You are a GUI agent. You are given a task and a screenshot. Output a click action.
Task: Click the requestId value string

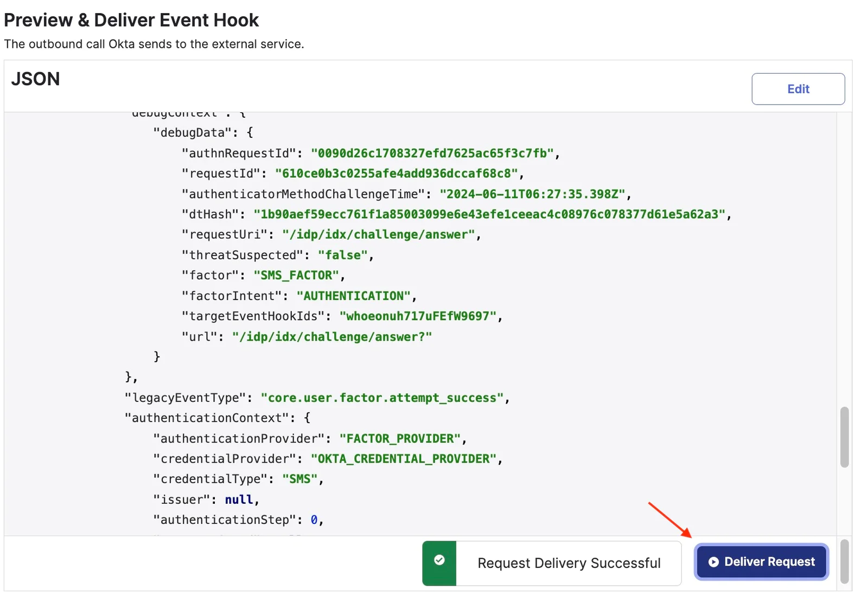pyautogui.click(x=396, y=174)
